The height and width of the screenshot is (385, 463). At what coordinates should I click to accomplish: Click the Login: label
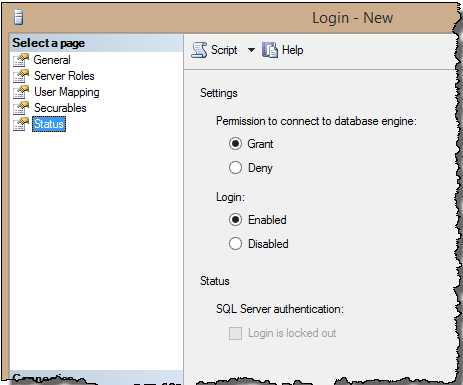[x=230, y=197]
